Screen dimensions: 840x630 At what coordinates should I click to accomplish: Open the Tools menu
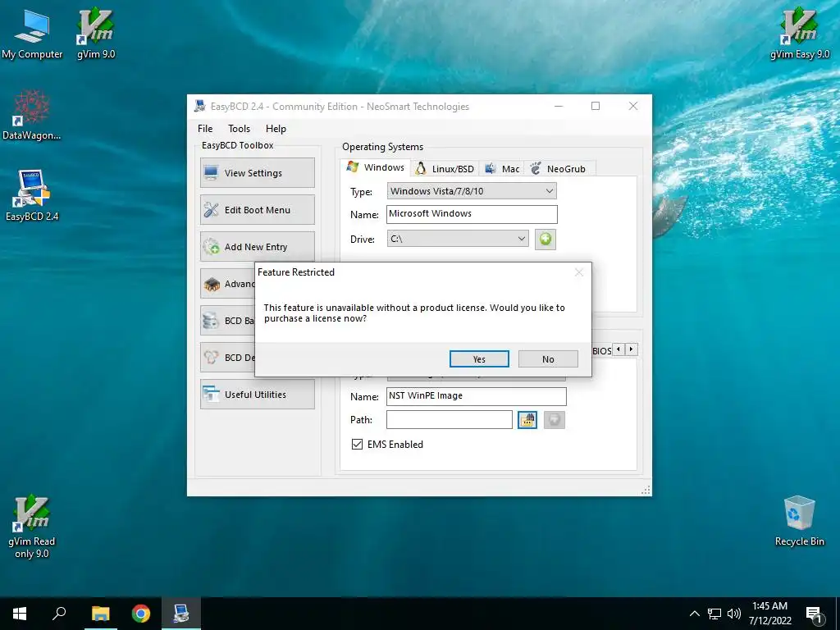pos(239,129)
